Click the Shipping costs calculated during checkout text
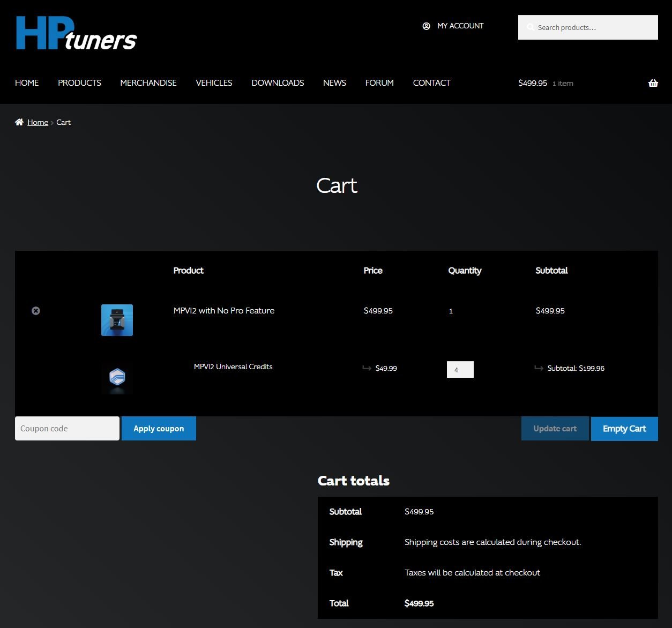672x628 pixels. click(492, 542)
